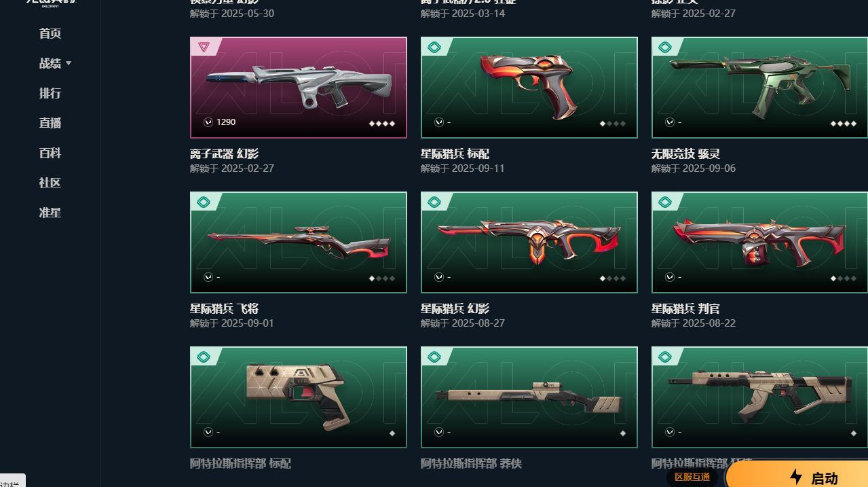Viewport: 868px width, 487px height.
Task: Click the lightning bolt icon on 启动 button
Action: pos(796,477)
